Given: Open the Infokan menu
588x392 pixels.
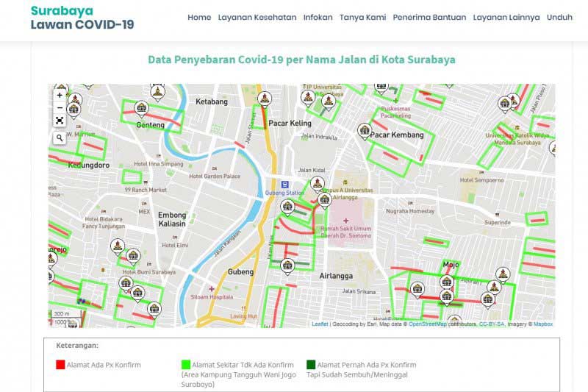Looking at the screenshot, I should point(318,18).
